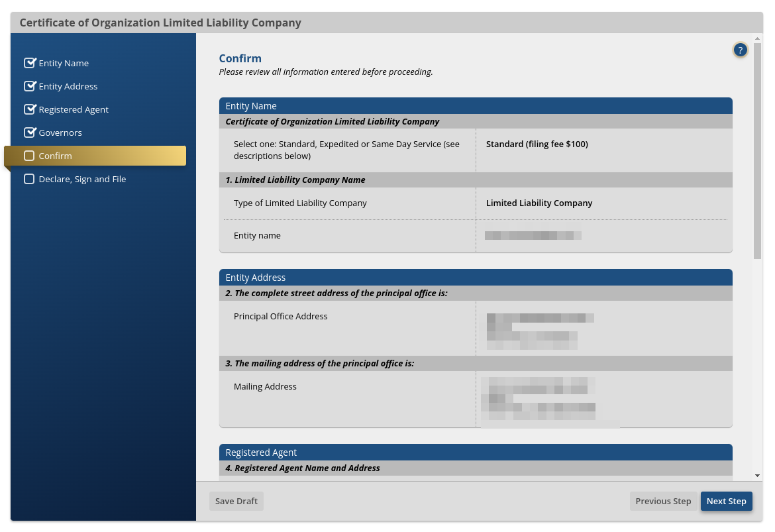Click the Registered Agent section header
The height and width of the screenshot is (532, 775).
(x=476, y=452)
